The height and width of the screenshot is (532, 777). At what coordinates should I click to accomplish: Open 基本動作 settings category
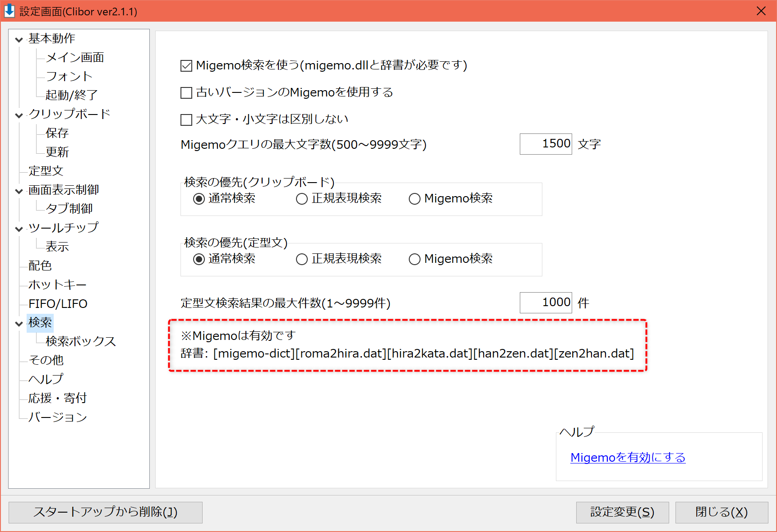pos(52,38)
